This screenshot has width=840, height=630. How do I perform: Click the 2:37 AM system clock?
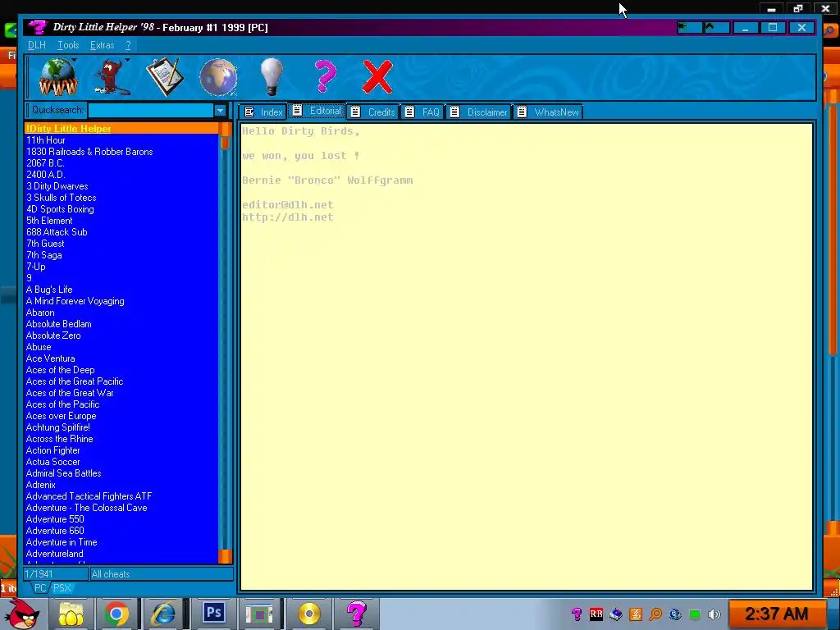coord(776,614)
